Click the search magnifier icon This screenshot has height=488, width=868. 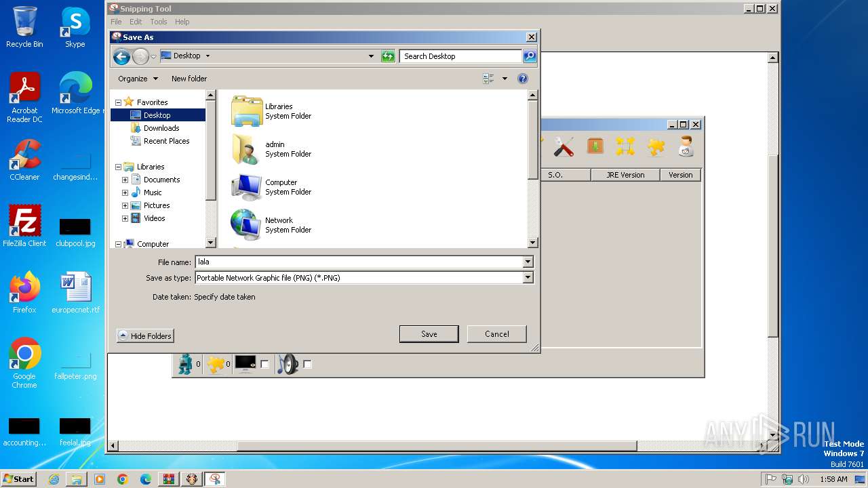click(x=530, y=56)
